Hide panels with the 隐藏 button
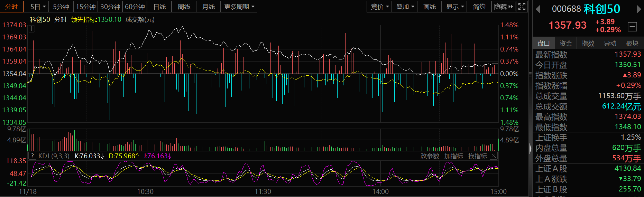Screen dimensions: 644x197 pos(504,7)
